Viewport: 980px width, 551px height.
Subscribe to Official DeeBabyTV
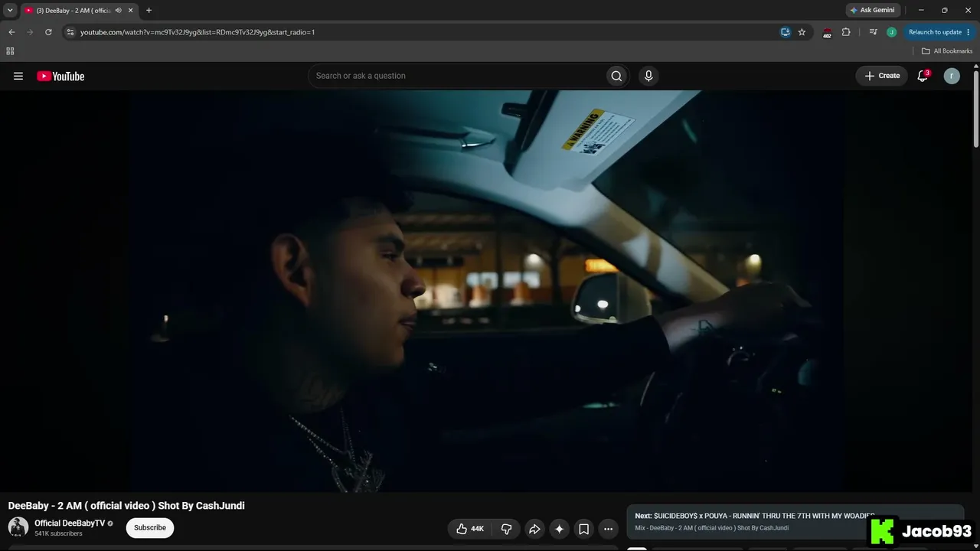[150, 527]
